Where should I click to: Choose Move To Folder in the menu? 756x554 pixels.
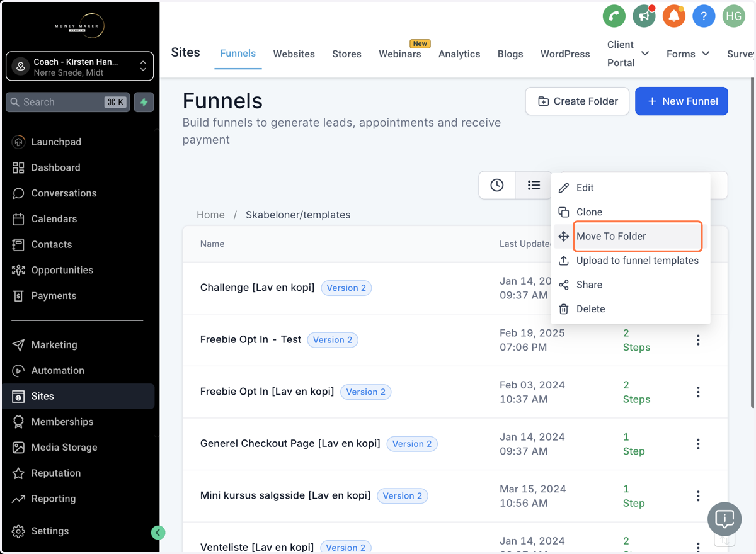pyautogui.click(x=631, y=236)
